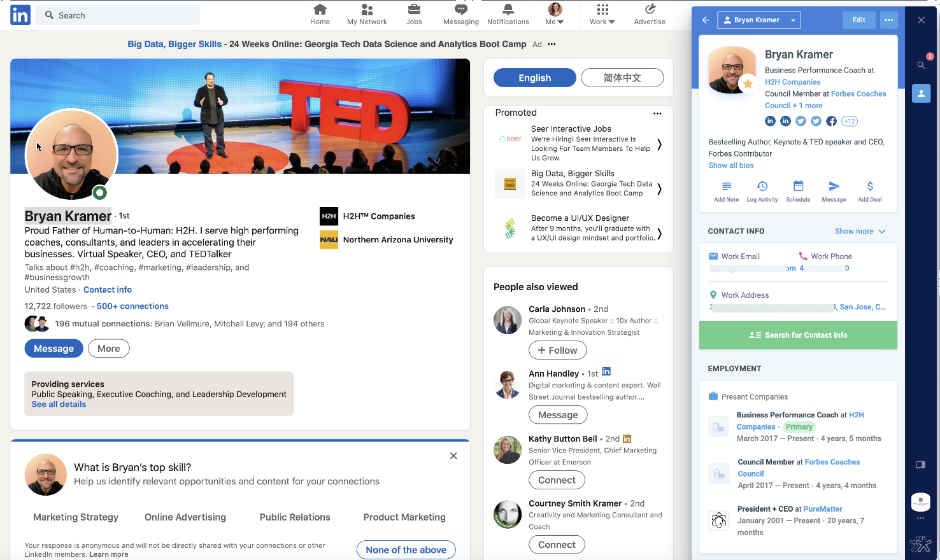Open the 500+ connections link
Screen dimensions: 940x560
(x=132, y=306)
